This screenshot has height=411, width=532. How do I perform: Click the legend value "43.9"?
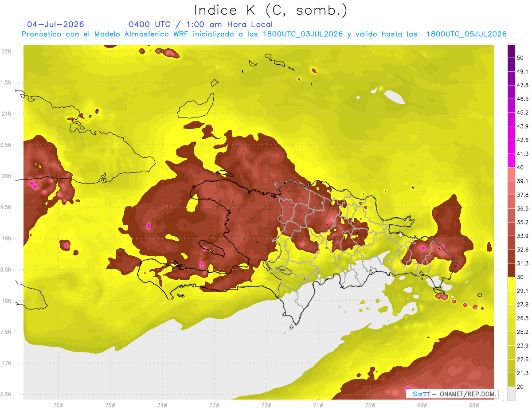[x=522, y=126]
